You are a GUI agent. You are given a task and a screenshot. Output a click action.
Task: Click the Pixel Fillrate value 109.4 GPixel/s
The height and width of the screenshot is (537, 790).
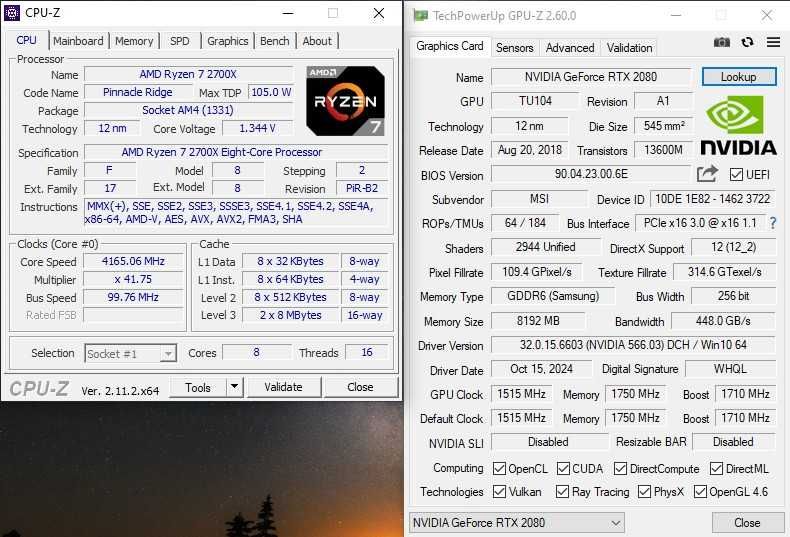click(537, 272)
